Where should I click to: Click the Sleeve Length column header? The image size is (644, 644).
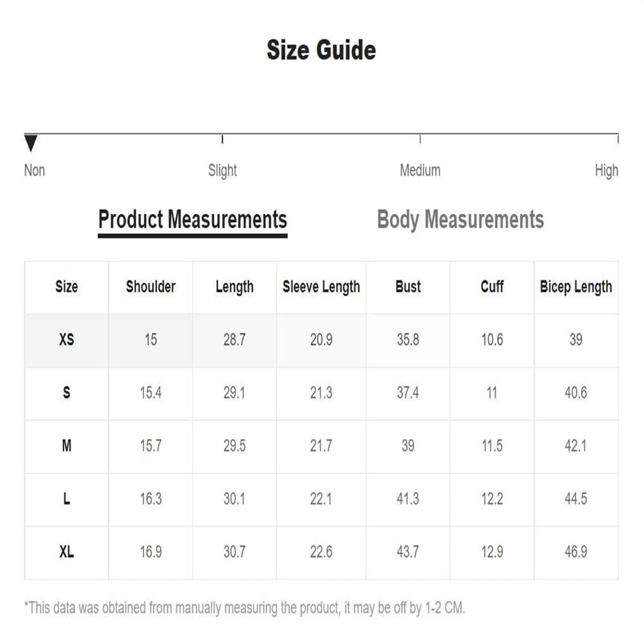pos(321,287)
